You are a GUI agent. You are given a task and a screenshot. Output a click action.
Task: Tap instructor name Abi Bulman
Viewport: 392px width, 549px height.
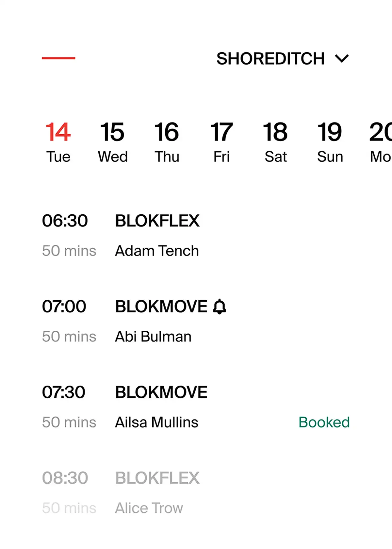click(x=153, y=337)
